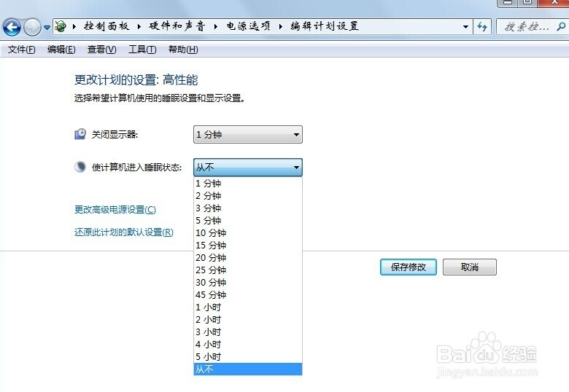Open the 工具(T) menu
The width and height of the screenshot is (569, 392).
coord(142,50)
